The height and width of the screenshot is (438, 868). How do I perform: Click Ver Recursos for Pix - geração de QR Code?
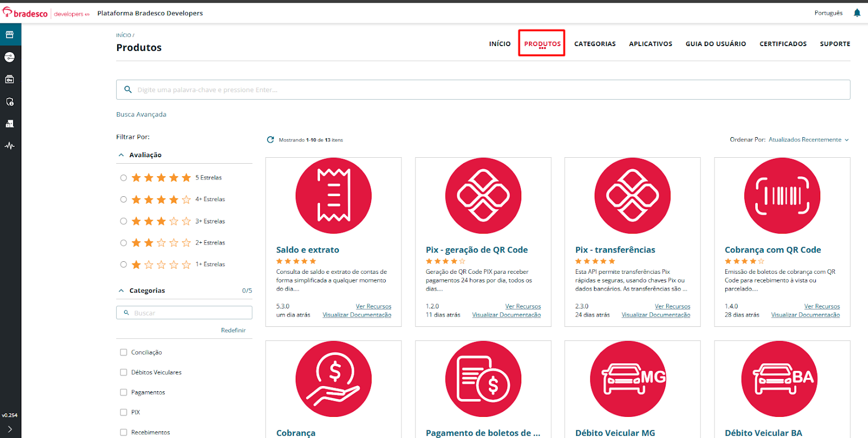click(x=523, y=306)
